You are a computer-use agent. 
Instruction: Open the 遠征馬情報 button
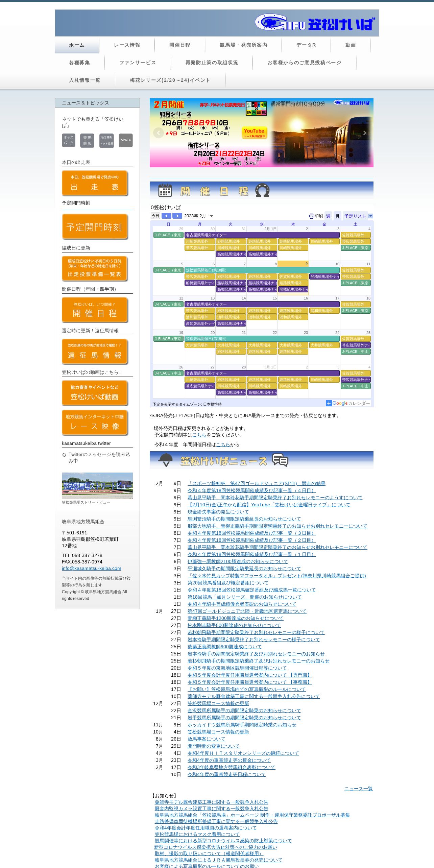click(95, 352)
